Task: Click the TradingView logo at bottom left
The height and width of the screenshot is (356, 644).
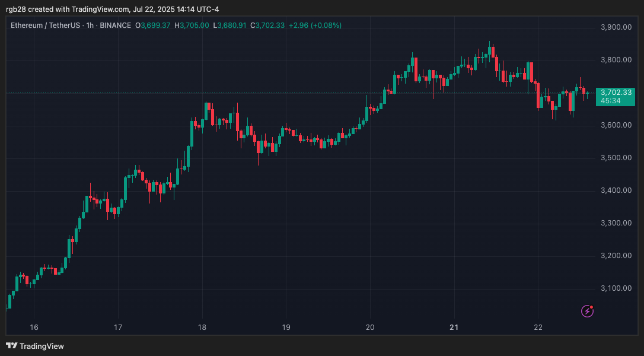Action: [35, 346]
